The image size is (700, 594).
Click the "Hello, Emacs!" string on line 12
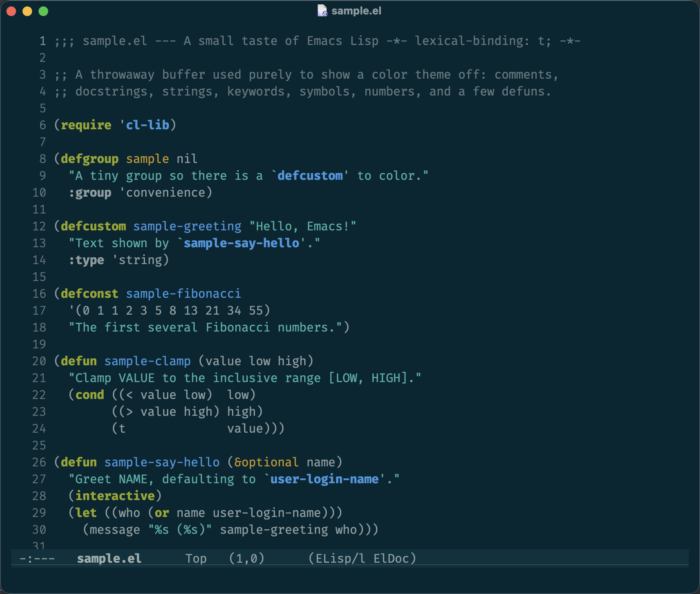[303, 226]
